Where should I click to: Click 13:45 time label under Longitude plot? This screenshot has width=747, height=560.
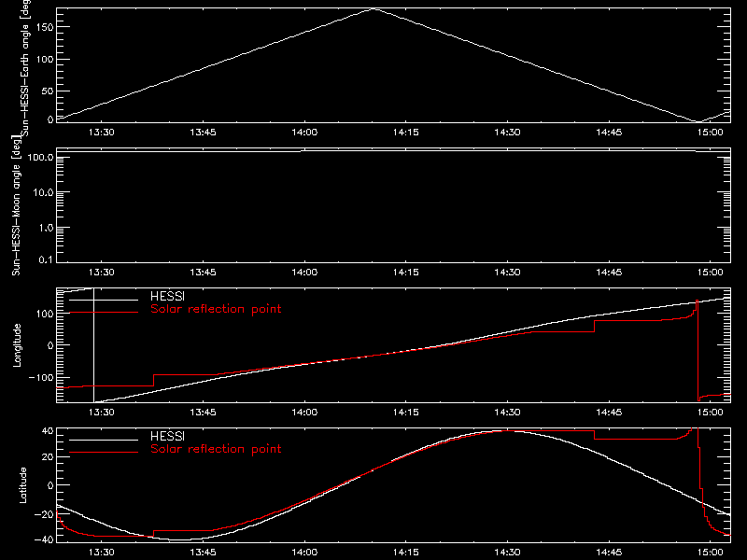pos(203,413)
